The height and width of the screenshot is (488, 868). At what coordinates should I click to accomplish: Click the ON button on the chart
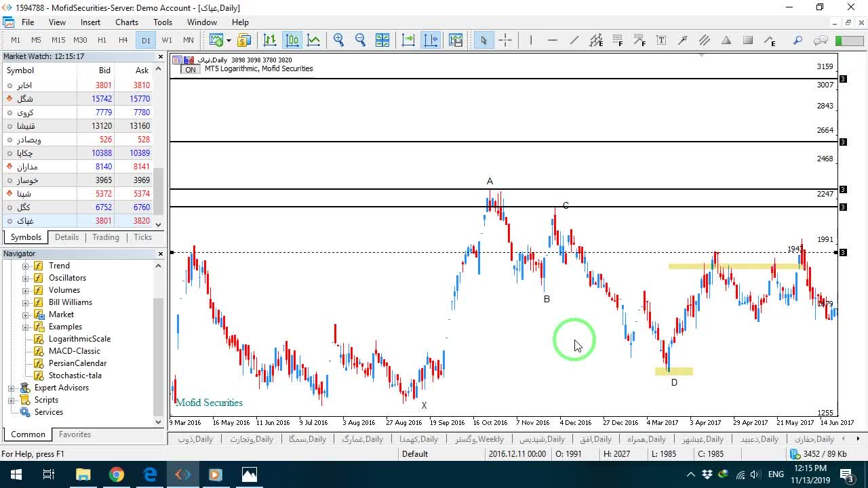[x=190, y=69]
